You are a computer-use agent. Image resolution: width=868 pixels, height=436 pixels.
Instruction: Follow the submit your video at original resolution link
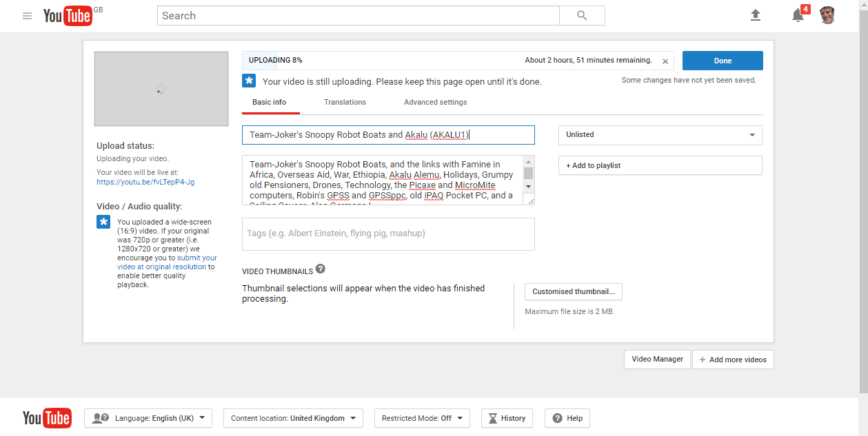point(166,262)
